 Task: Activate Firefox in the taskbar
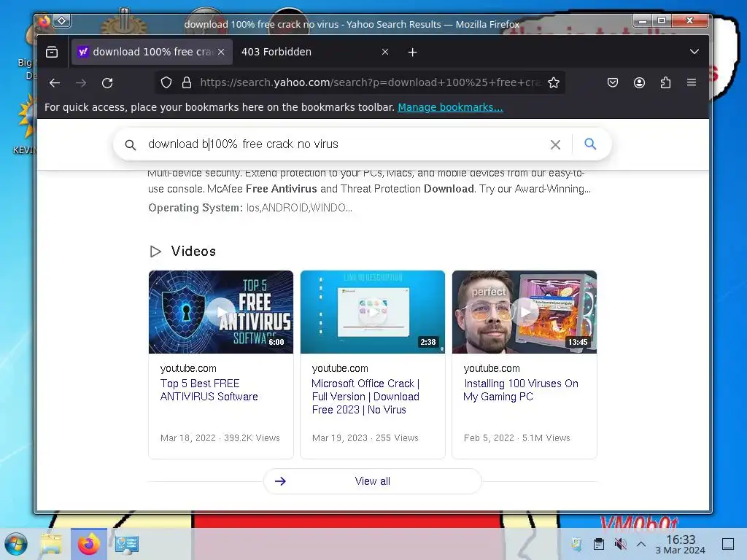[x=89, y=544]
